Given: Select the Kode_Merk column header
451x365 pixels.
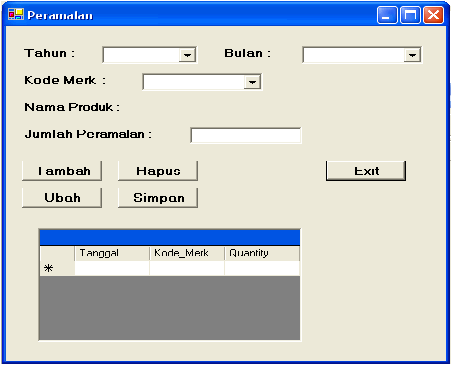Looking at the screenshot, I should [187, 253].
